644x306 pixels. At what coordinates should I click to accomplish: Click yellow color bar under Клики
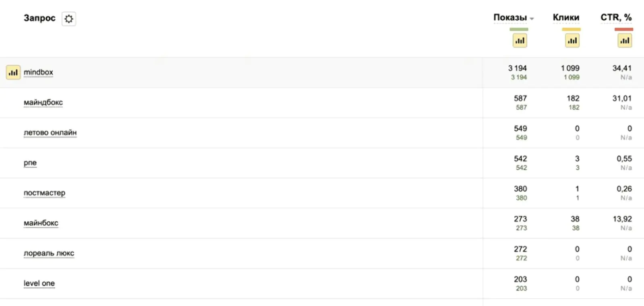coord(572,29)
